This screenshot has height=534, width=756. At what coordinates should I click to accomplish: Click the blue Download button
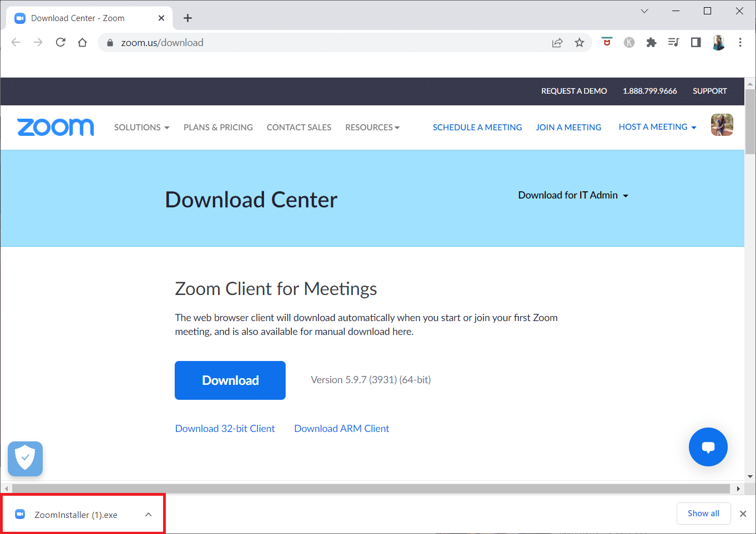click(230, 380)
